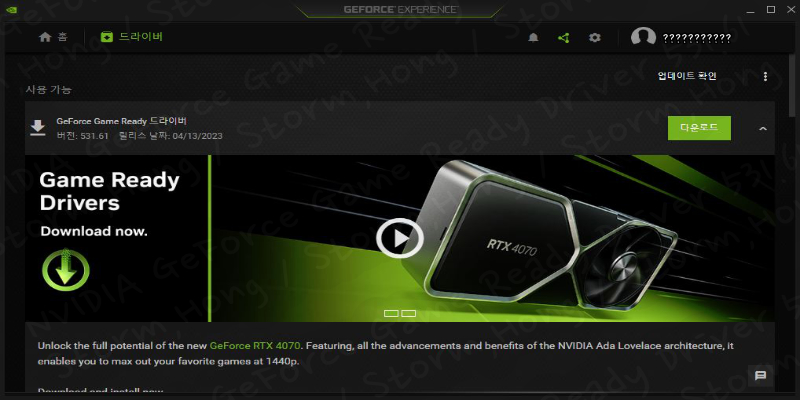Open the user profile avatar

point(643,38)
